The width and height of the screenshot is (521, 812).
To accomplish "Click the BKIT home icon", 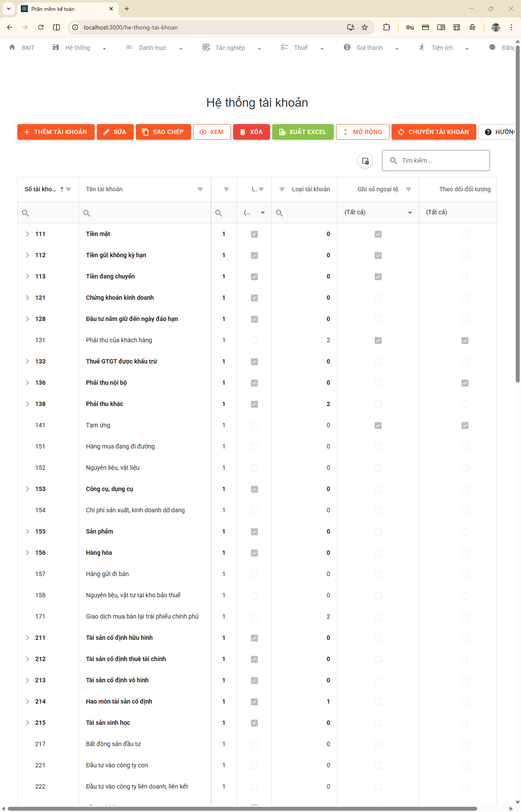I will pyautogui.click(x=12, y=47).
